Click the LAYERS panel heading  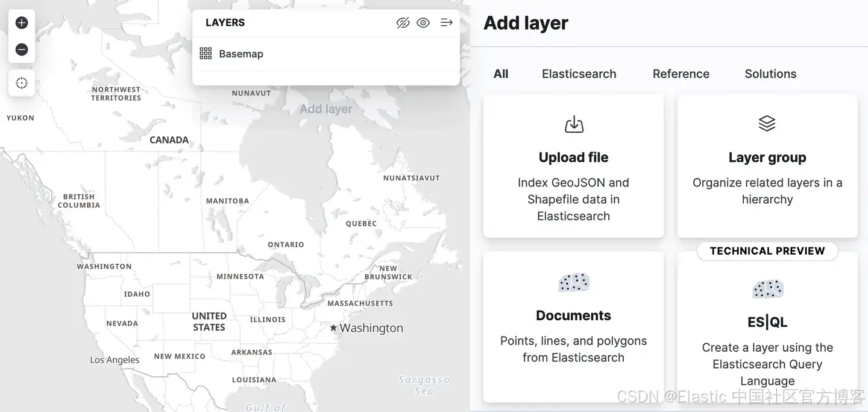pyautogui.click(x=225, y=23)
